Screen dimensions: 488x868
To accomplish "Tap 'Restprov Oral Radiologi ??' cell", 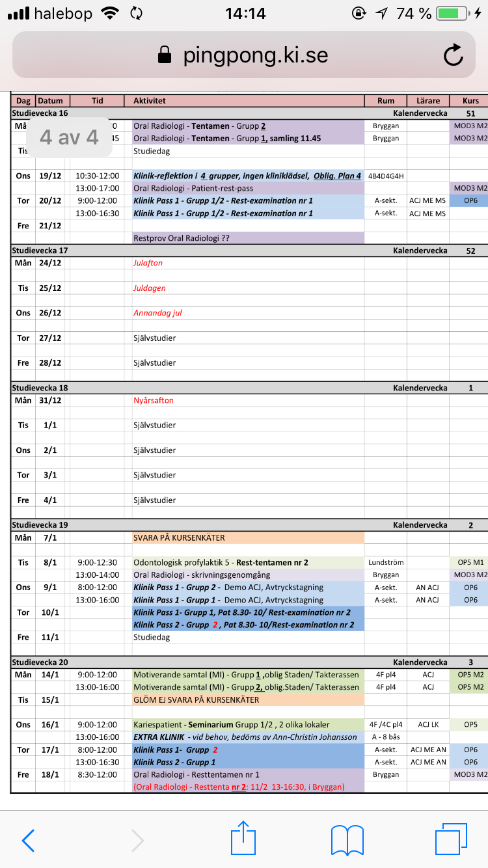I will tap(247, 238).
